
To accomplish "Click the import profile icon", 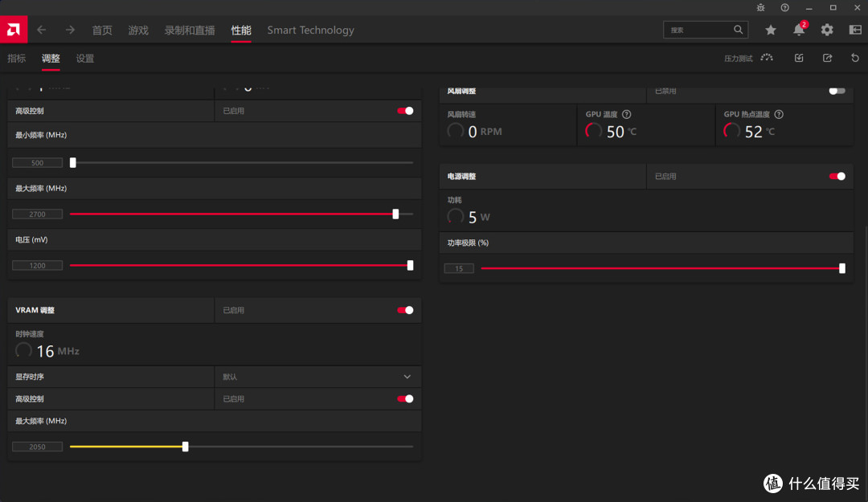I will click(x=799, y=58).
